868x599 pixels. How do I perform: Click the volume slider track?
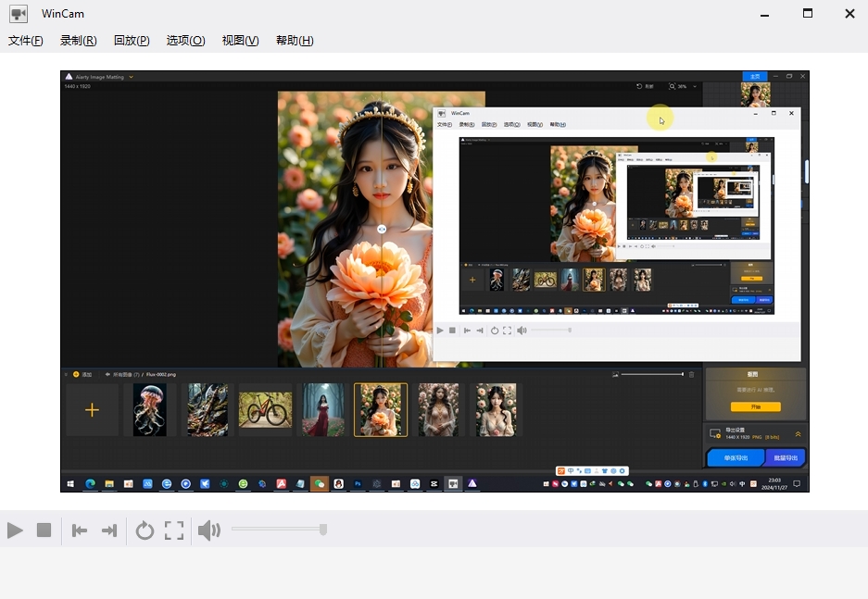tap(277, 530)
